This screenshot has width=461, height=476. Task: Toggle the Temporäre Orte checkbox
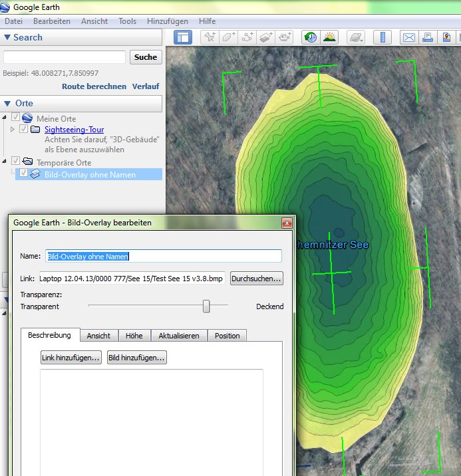(15, 162)
